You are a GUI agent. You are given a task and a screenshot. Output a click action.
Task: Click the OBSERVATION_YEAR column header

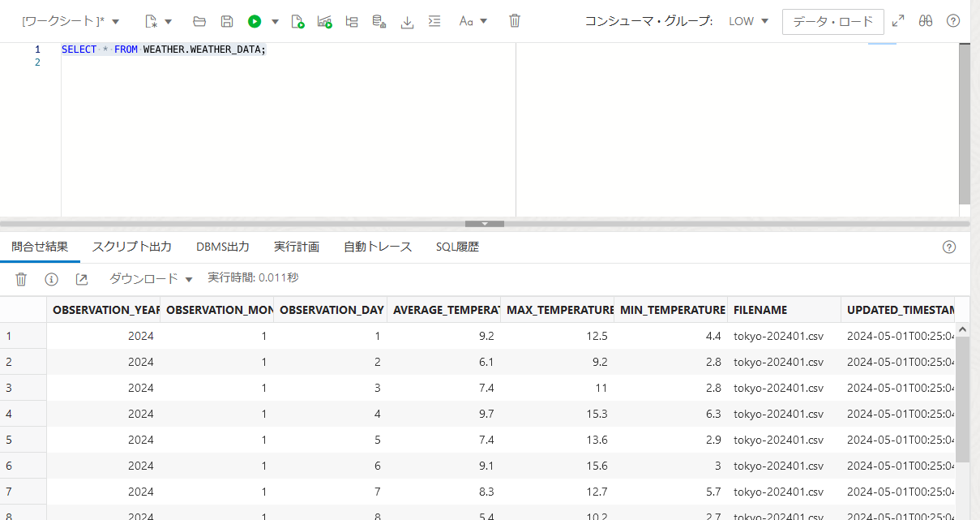click(103, 310)
